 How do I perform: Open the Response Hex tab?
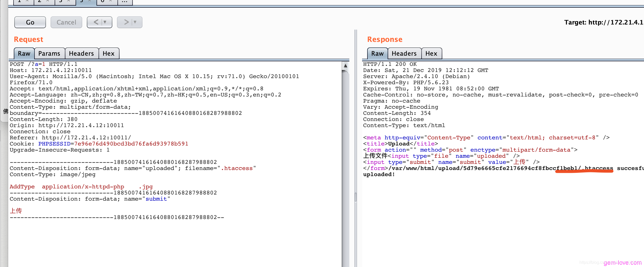[431, 54]
